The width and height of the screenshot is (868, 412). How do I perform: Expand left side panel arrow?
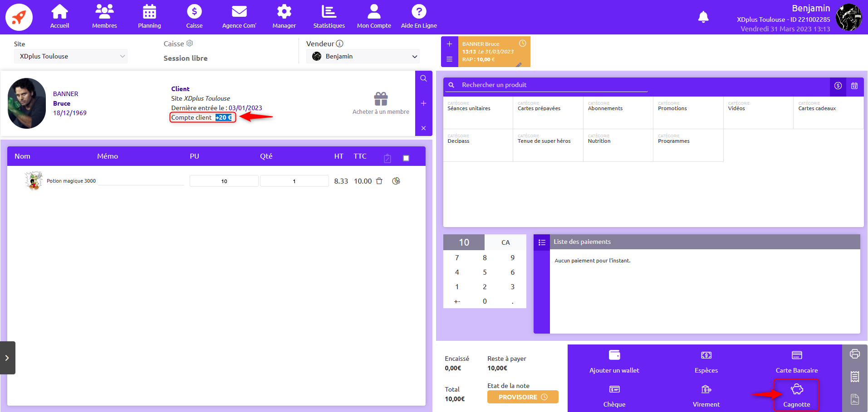tap(7, 358)
